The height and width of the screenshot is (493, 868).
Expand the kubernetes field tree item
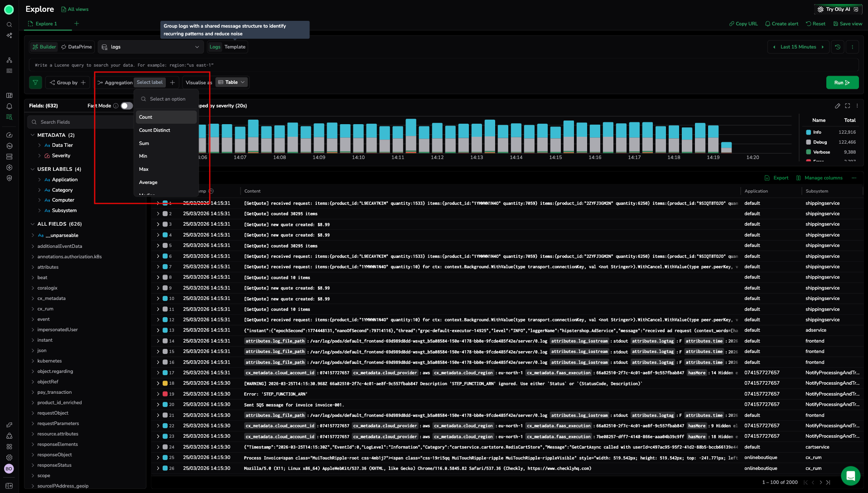pyautogui.click(x=33, y=361)
